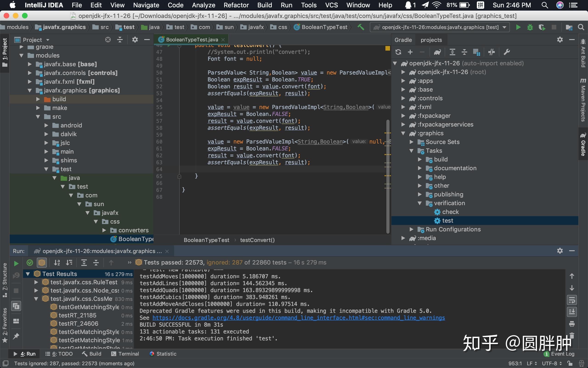Sort test results by duration

pyautogui.click(x=69, y=263)
